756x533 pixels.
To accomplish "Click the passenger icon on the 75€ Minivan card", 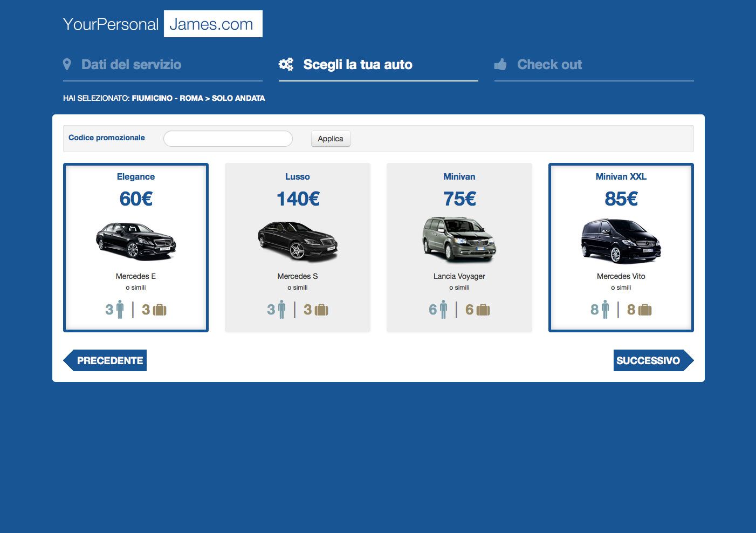I will pos(443,310).
